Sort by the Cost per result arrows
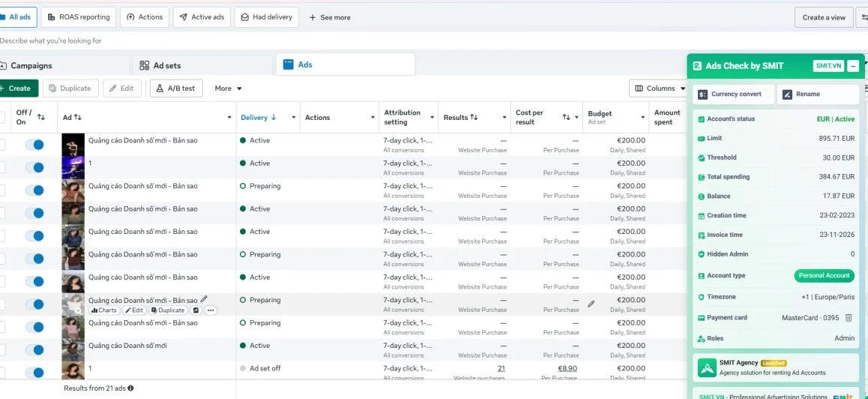The image size is (868, 399). coord(566,118)
